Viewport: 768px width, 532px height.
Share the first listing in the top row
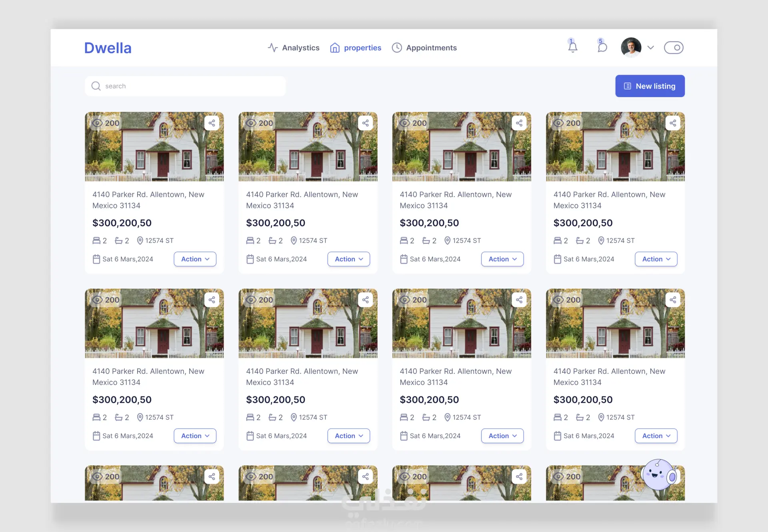[x=212, y=123]
